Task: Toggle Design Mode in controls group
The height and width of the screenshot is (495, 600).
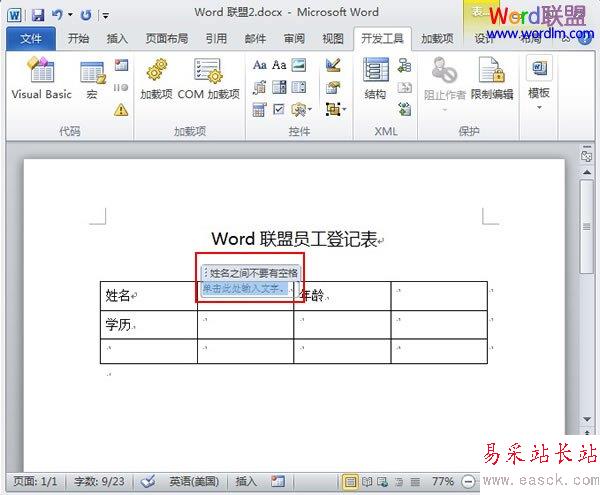Action: coord(333,65)
